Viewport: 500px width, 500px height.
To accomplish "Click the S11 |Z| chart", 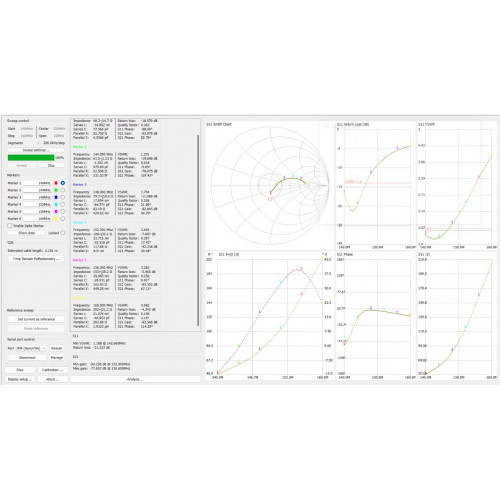I will 457,315.
